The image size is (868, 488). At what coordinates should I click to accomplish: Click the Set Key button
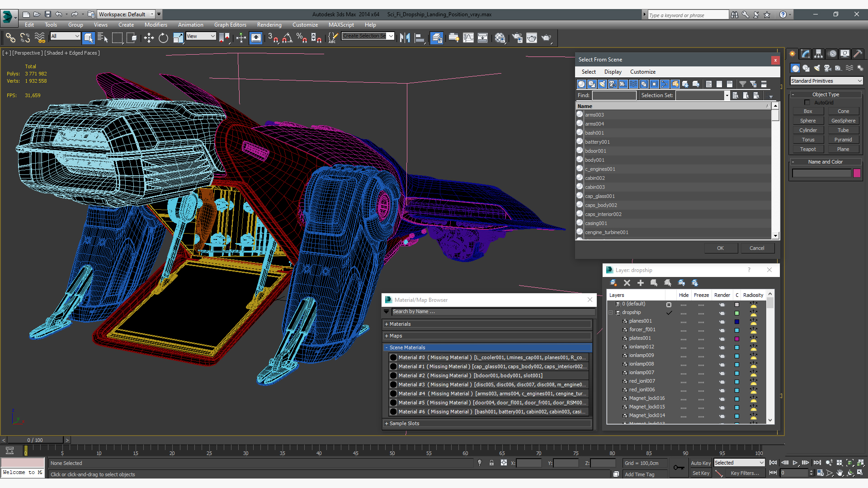701,473
